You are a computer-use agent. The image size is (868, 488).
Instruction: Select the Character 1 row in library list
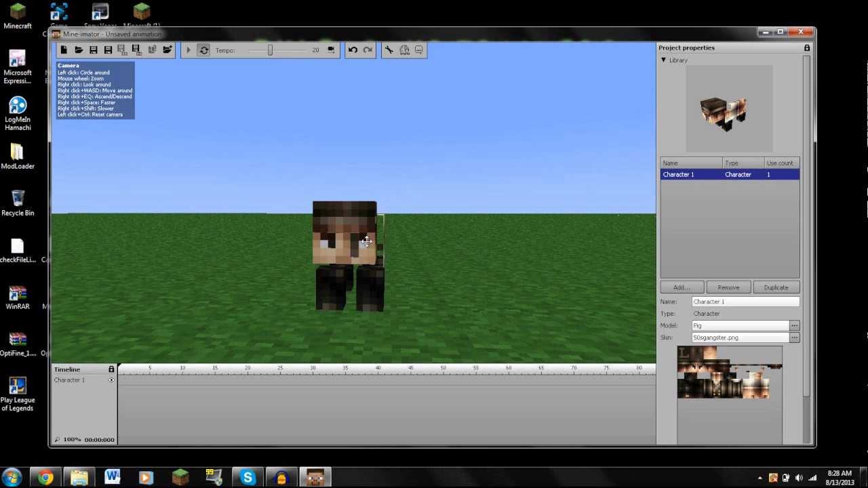tap(730, 175)
